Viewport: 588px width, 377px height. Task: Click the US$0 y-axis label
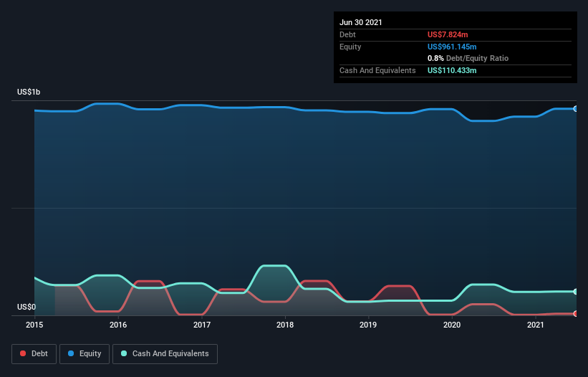tap(26, 307)
